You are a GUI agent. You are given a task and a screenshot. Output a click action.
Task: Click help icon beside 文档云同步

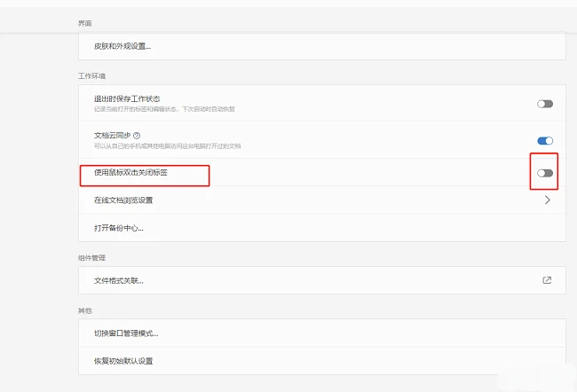click(x=137, y=136)
